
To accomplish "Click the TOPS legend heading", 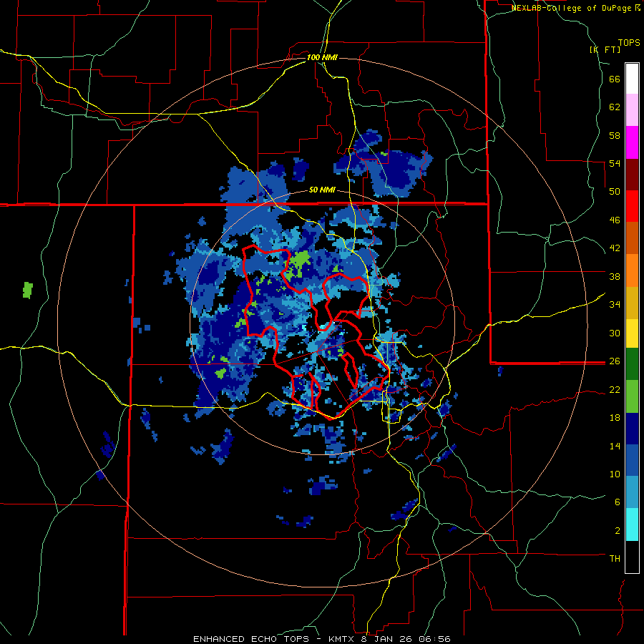I will click(629, 43).
